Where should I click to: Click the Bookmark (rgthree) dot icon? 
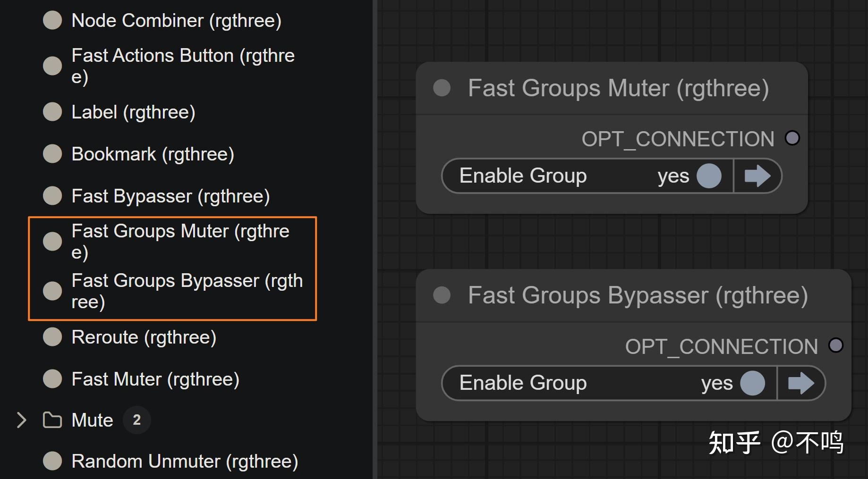click(52, 154)
